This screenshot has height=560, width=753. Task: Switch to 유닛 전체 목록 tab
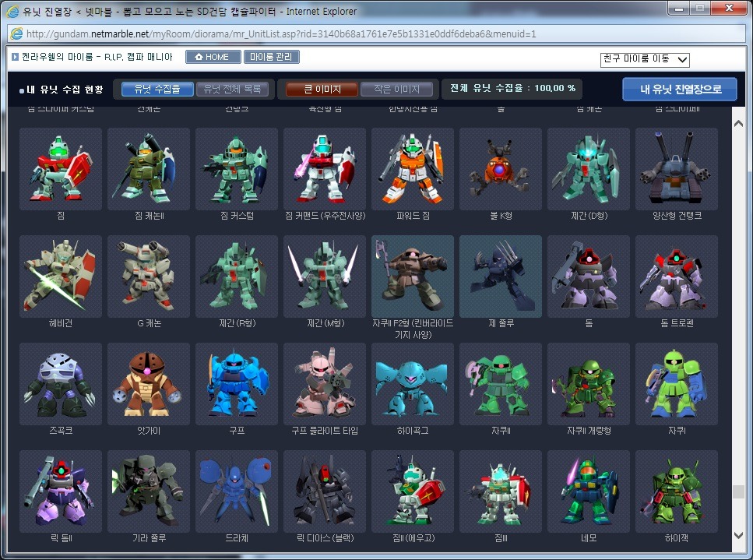pos(233,90)
